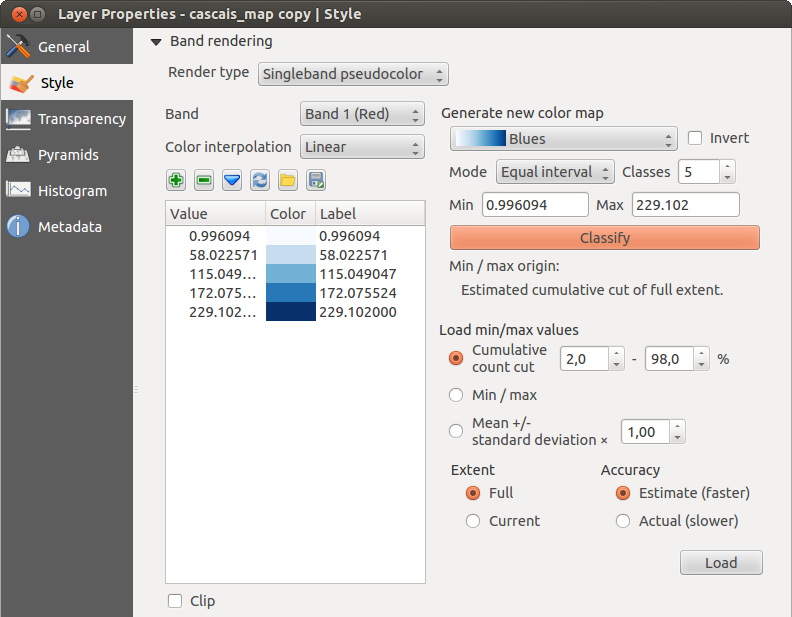Open the Render type dropdown
This screenshot has height=617, width=792.
coord(353,74)
